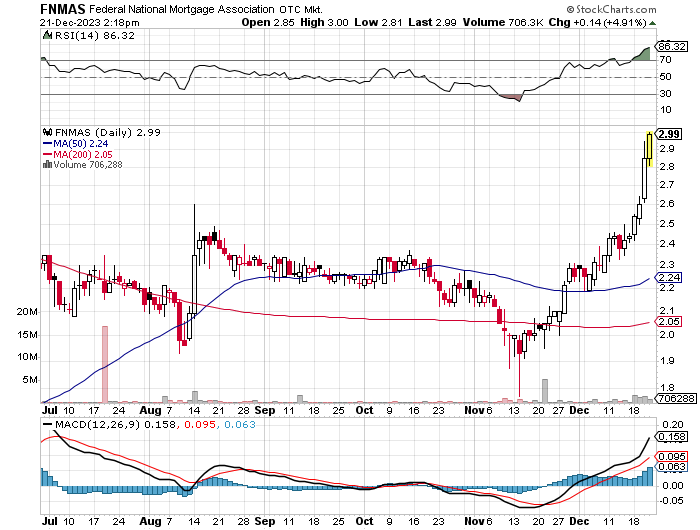Click the Dec label on price panel date axis
This screenshot has height=530, width=700.
(x=579, y=411)
